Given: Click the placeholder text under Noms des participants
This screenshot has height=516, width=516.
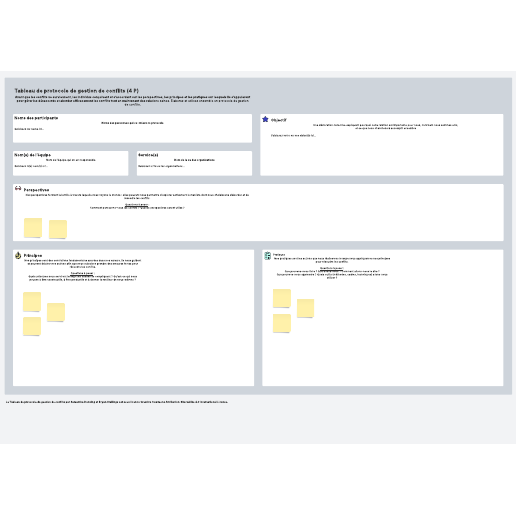Looking at the screenshot, I should (29, 129).
